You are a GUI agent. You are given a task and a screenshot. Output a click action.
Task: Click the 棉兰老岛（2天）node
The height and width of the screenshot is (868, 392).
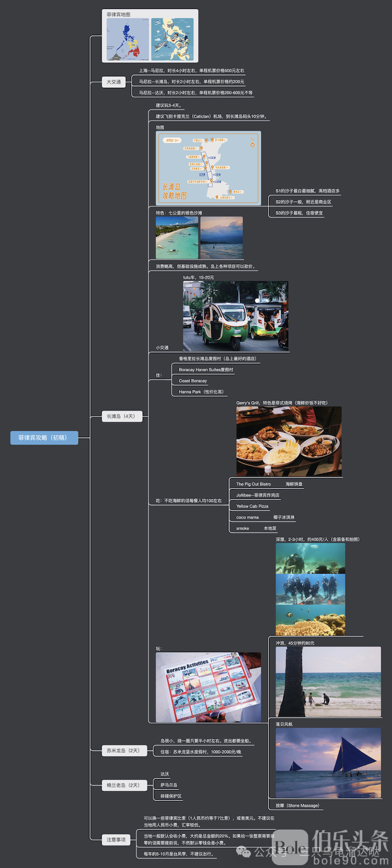pos(124,786)
